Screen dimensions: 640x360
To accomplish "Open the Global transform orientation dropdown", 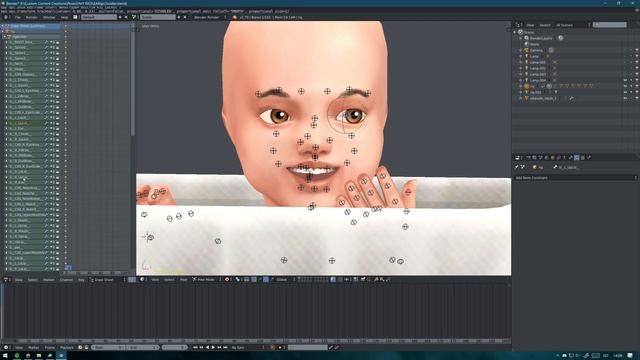I will pyautogui.click(x=284, y=280).
